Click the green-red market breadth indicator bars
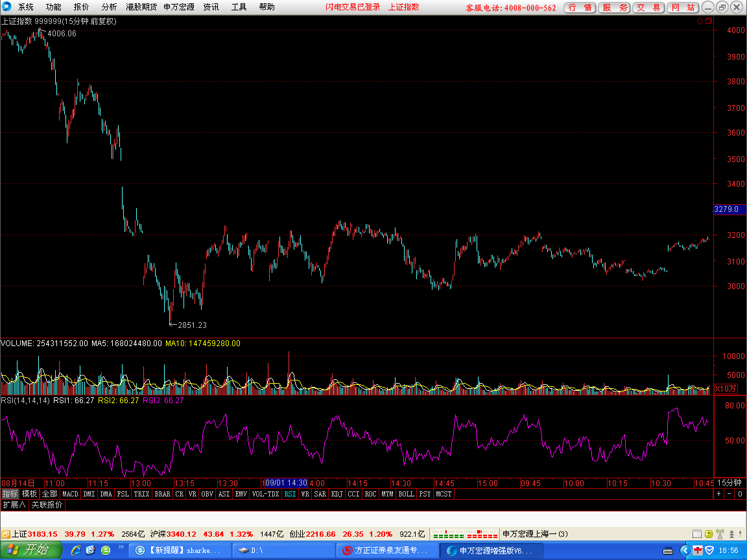The image size is (747, 560). tap(466, 534)
